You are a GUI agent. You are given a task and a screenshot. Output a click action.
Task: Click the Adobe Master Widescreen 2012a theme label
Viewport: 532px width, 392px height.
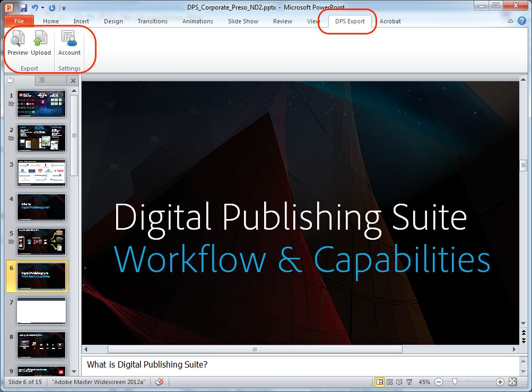coord(99,382)
